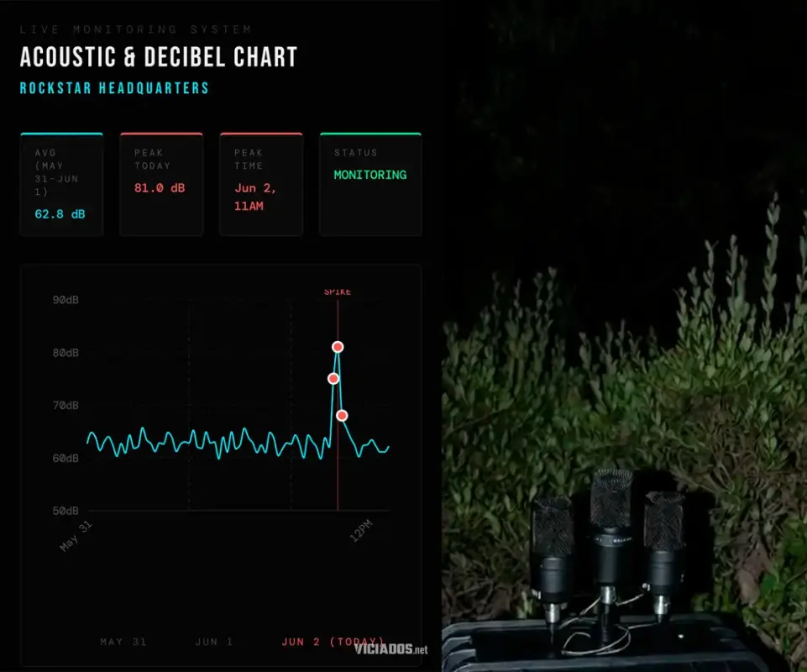
Task: Select the Peak Today 81.0 dB card
Action: click(161, 184)
